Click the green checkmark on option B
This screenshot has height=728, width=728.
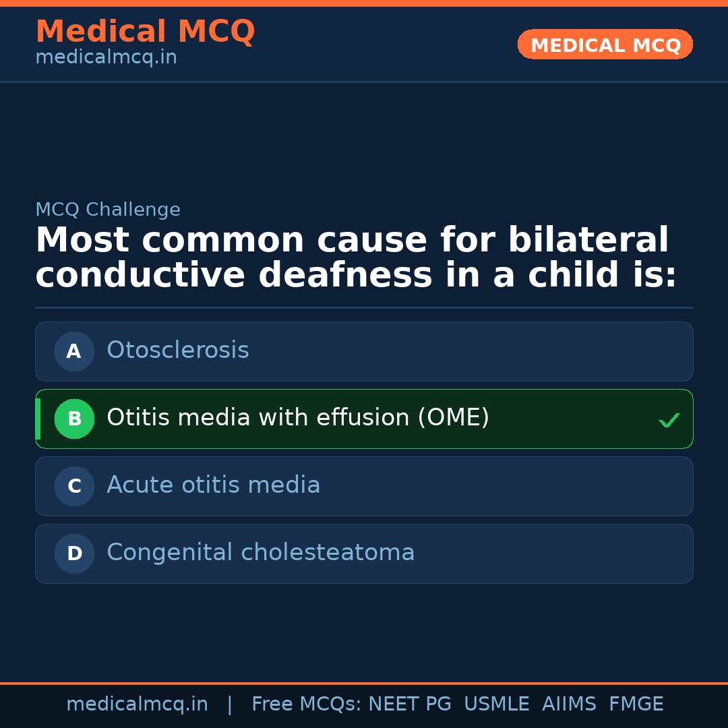point(669,421)
